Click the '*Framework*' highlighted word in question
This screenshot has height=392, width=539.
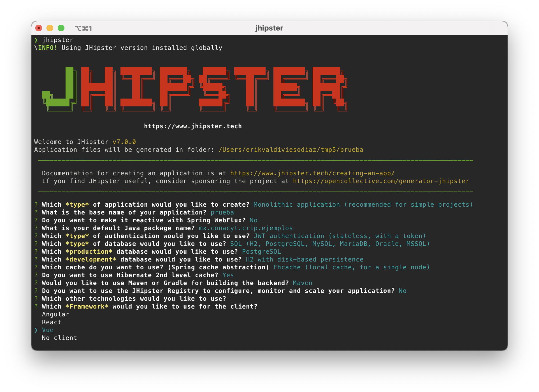coord(87,307)
